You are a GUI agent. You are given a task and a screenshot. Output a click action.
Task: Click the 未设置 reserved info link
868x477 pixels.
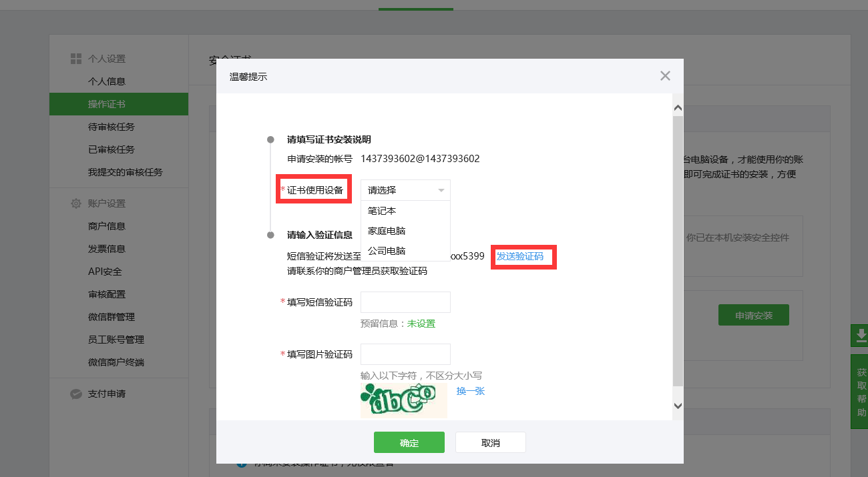coord(421,324)
